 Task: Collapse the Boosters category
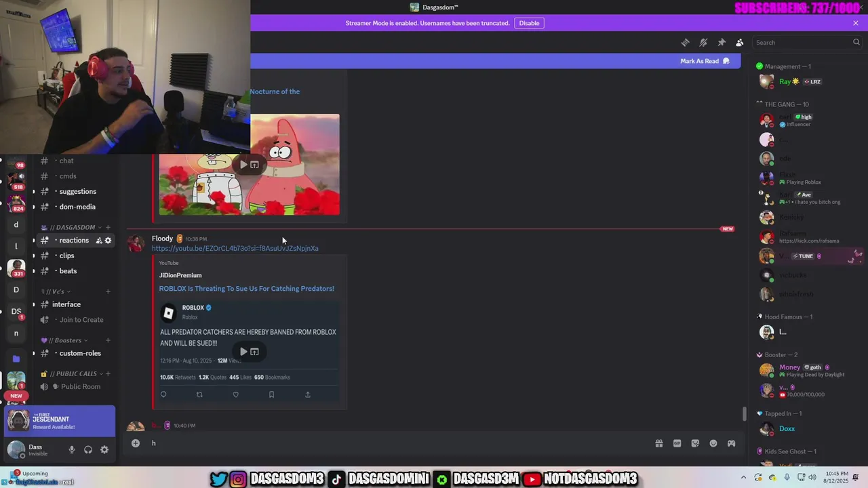(64, 340)
